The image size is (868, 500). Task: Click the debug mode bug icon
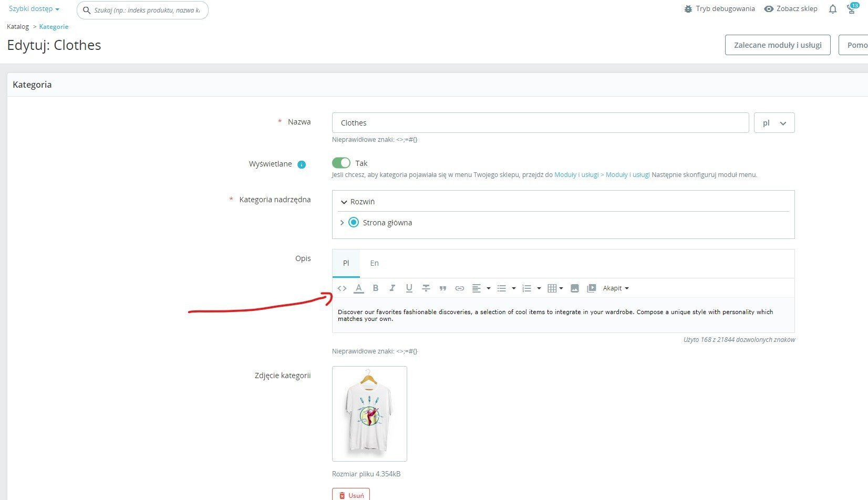tap(688, 9)
